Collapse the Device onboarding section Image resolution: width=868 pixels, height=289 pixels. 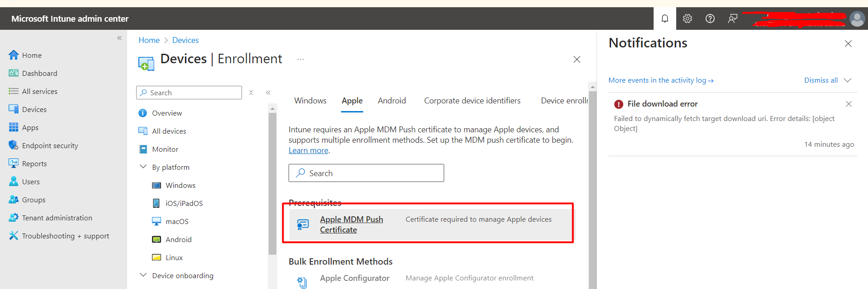click(143, 275)
